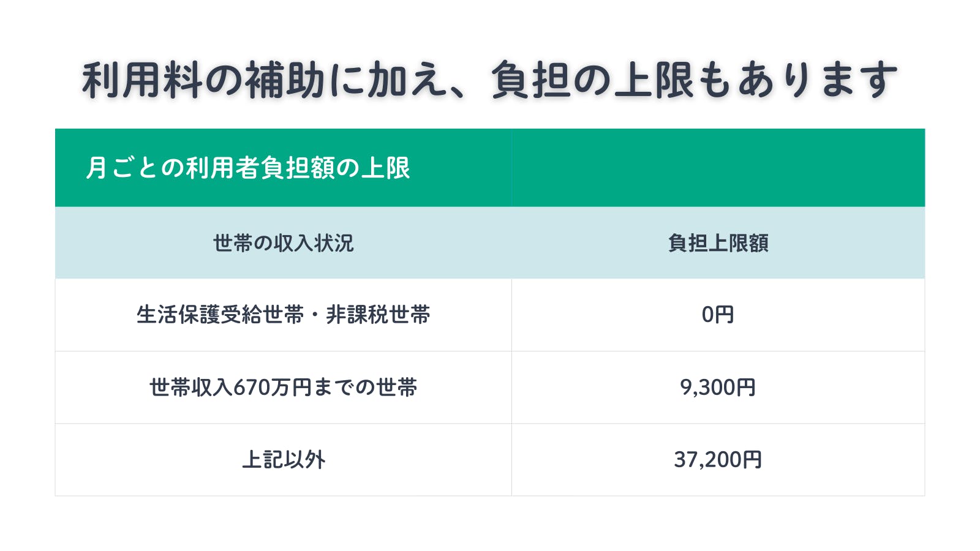Select the 37,200円 cell
Image resolution: width=980 pixels, height=551 pixels.
(x=718, y=460)
